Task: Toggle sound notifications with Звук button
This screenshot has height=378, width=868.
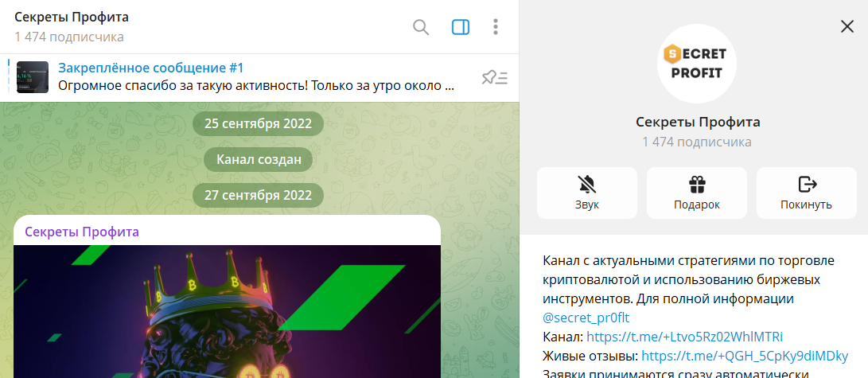Action: pyautogui.click(x=586, y=193)
